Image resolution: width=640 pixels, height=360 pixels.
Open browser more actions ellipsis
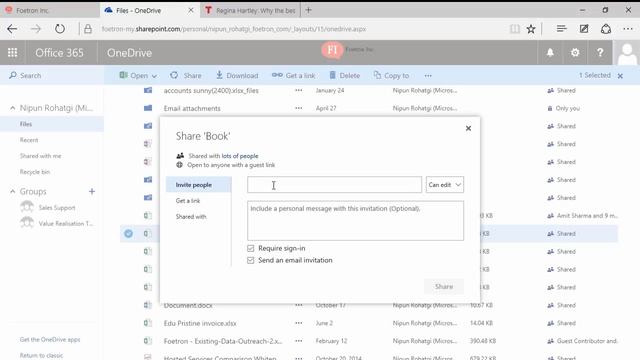[x=628, y=29]
